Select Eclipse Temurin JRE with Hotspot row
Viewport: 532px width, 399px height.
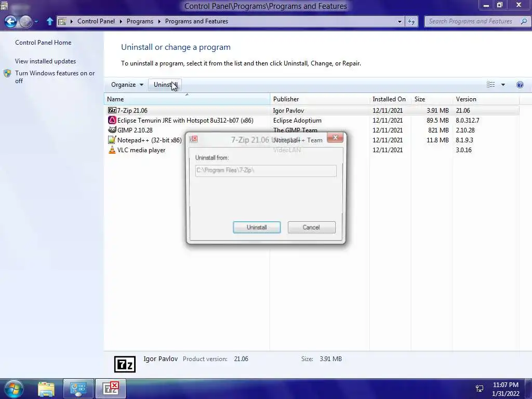(312, 120)
